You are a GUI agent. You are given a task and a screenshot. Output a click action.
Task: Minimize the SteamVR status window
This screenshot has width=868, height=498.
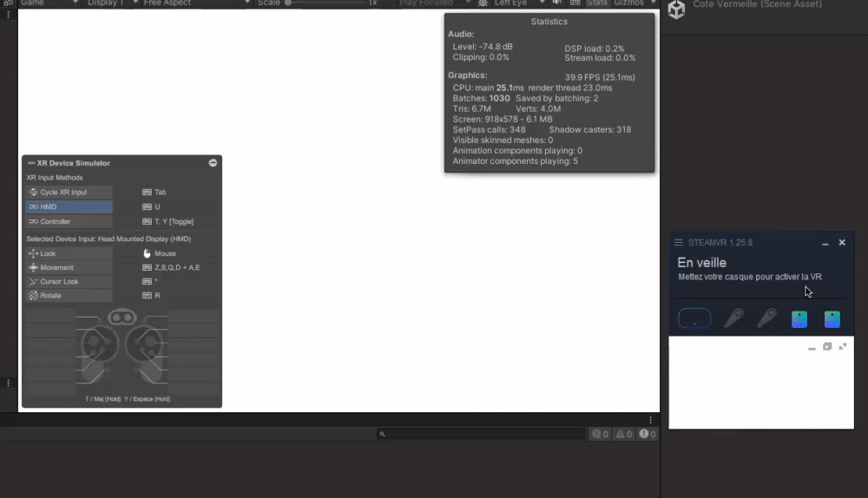click(x=825, y=243)
